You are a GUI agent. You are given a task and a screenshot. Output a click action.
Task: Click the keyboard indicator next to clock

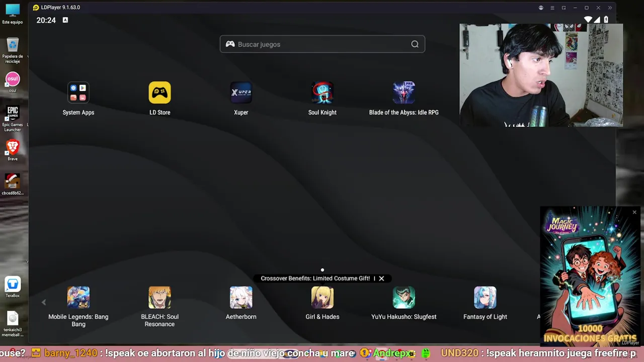(x=65, y=20)
